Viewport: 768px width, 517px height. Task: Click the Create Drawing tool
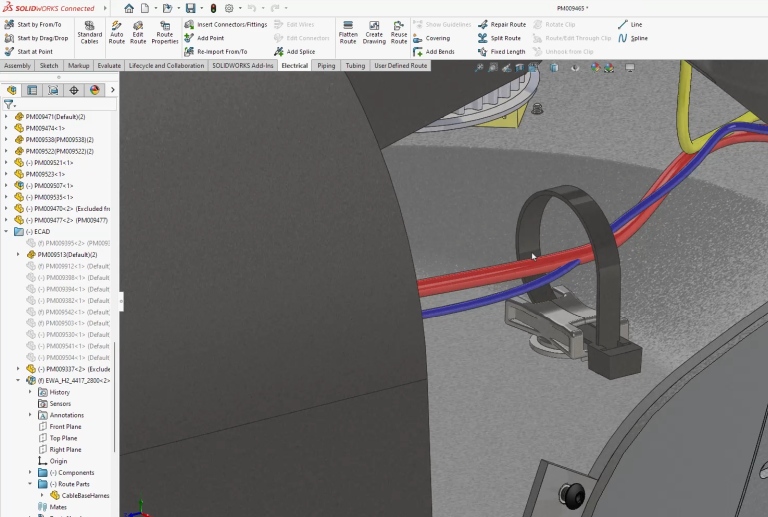pos(374,31)
